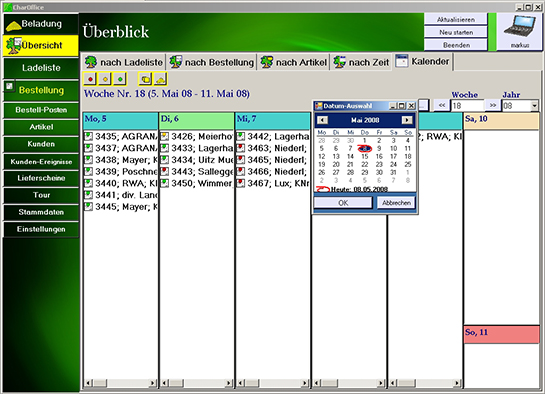Screen dimensions: 545x394
Task: Click the green dot filter icon
Action: pyautogui.click(x=120, y=79)
